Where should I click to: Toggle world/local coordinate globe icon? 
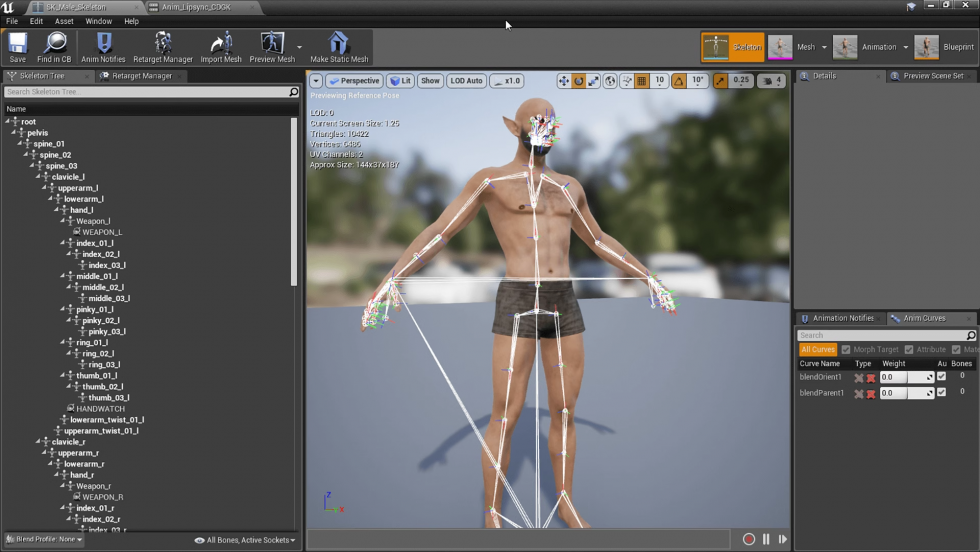point(610,81)
